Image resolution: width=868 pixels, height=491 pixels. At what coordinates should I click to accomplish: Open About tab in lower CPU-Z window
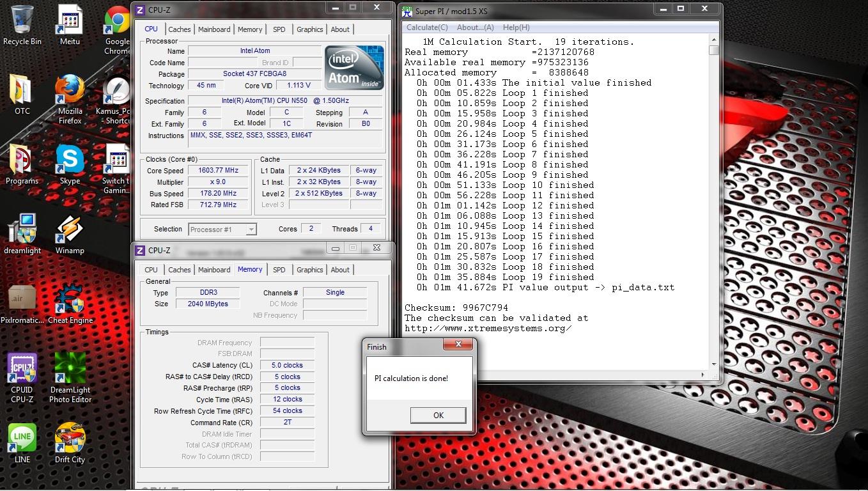click(340, 270)
